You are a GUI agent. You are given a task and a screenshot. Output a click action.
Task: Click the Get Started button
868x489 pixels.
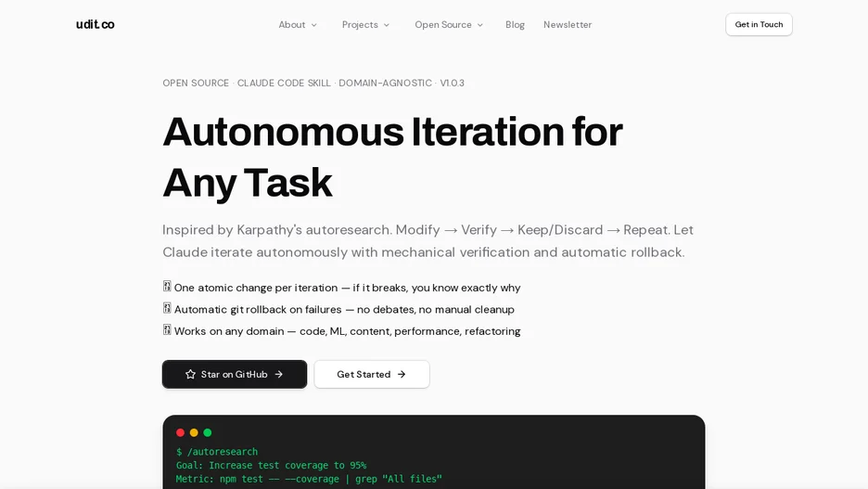click(372, 374)
